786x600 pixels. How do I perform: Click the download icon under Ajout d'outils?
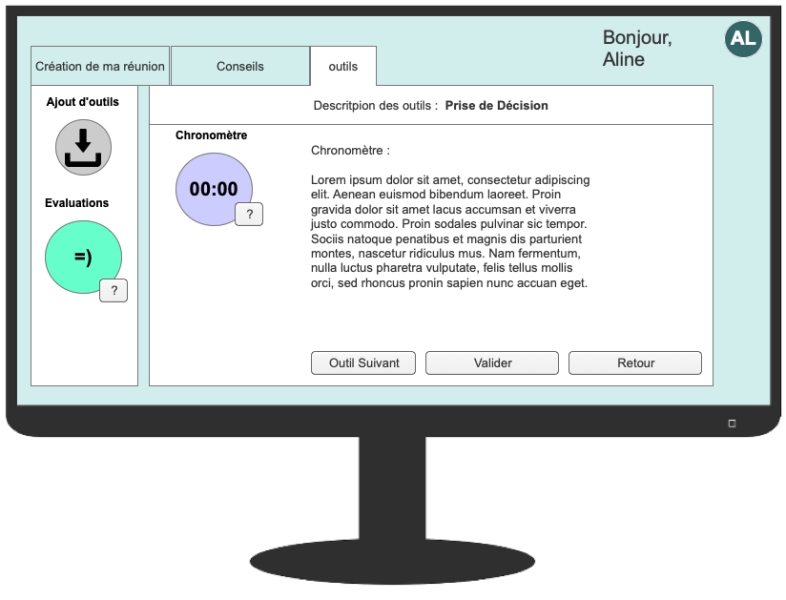click(83, 147)
